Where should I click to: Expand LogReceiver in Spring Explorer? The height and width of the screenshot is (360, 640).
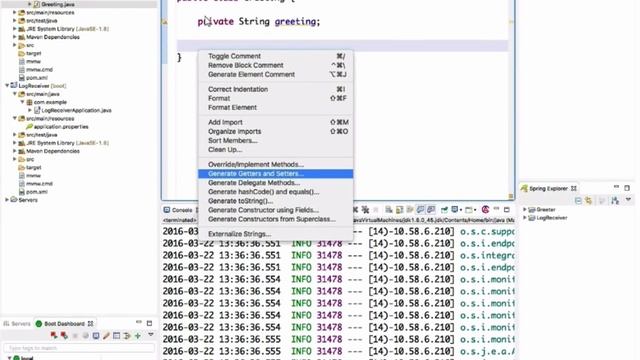point(525,218)
